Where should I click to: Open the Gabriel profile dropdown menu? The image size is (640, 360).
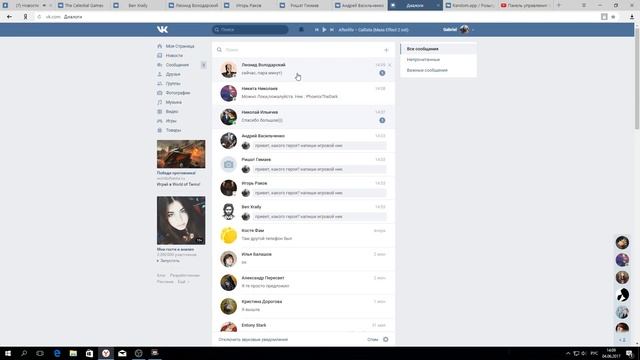point(458,29)
